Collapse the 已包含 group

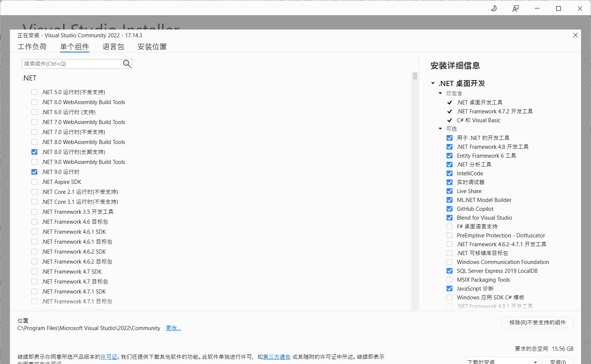tap(440, 93)
